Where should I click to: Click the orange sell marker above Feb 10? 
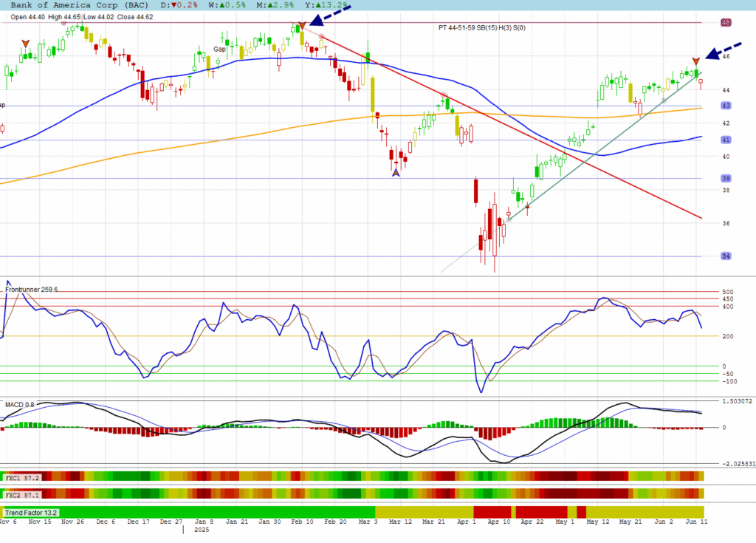302,25
